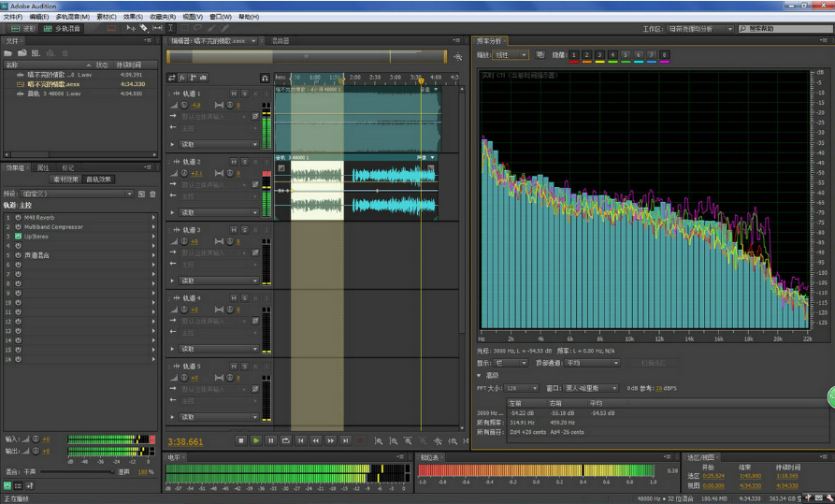Click the Rewind button
Screen dimensions: 835x504
pyautogui.click(x=316, y=440)
